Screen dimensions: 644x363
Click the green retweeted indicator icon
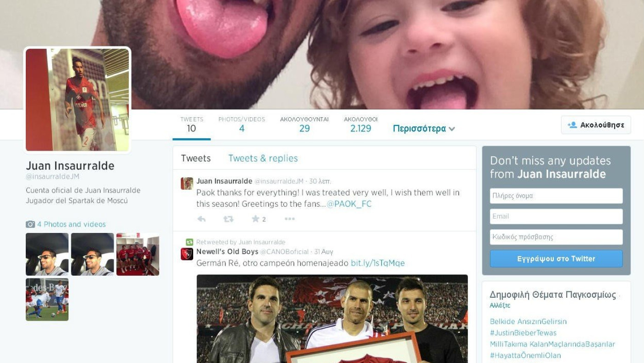tap(189, 242)
